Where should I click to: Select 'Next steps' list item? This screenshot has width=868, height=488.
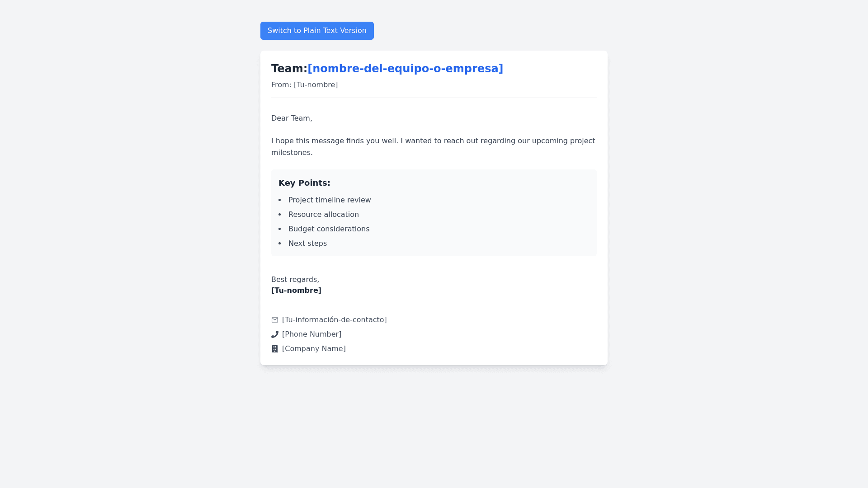pos(307,244)
